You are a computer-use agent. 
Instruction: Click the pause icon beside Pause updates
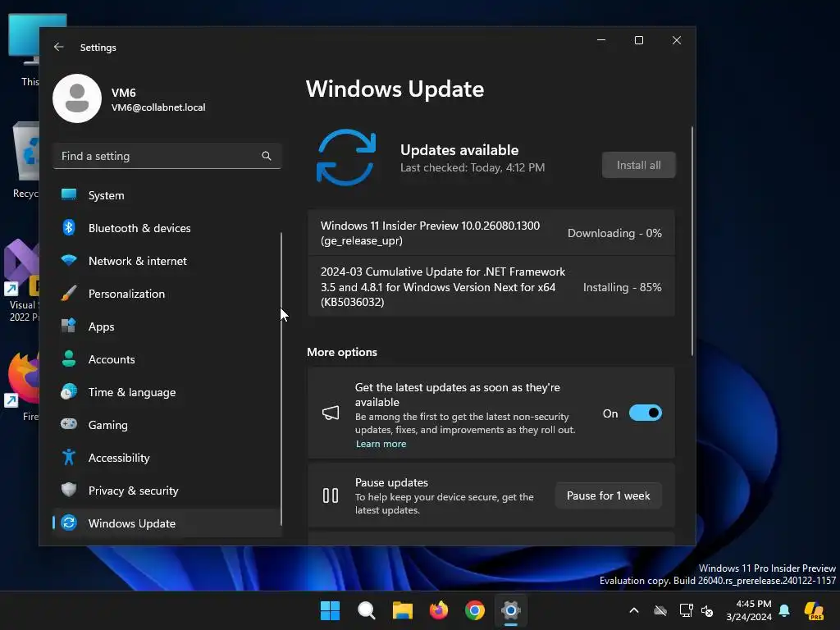click(331, 495)
